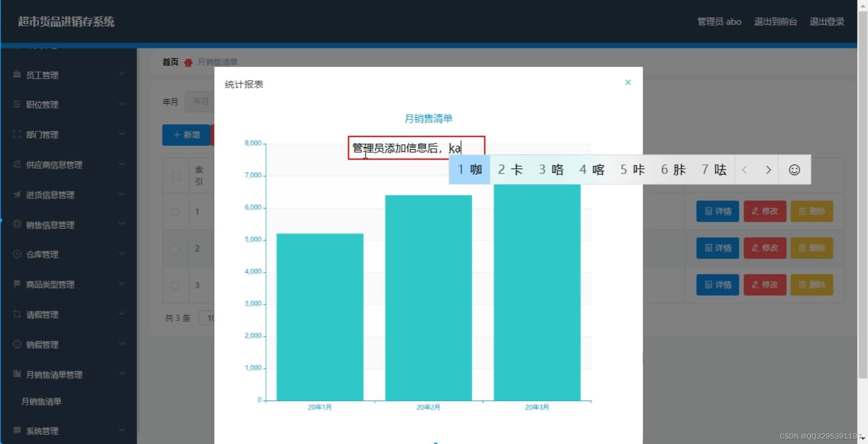Expand the 员工管理 menu chevron
Image resolution: width=868 pixels, height=444 pixels.
[122, 74]
